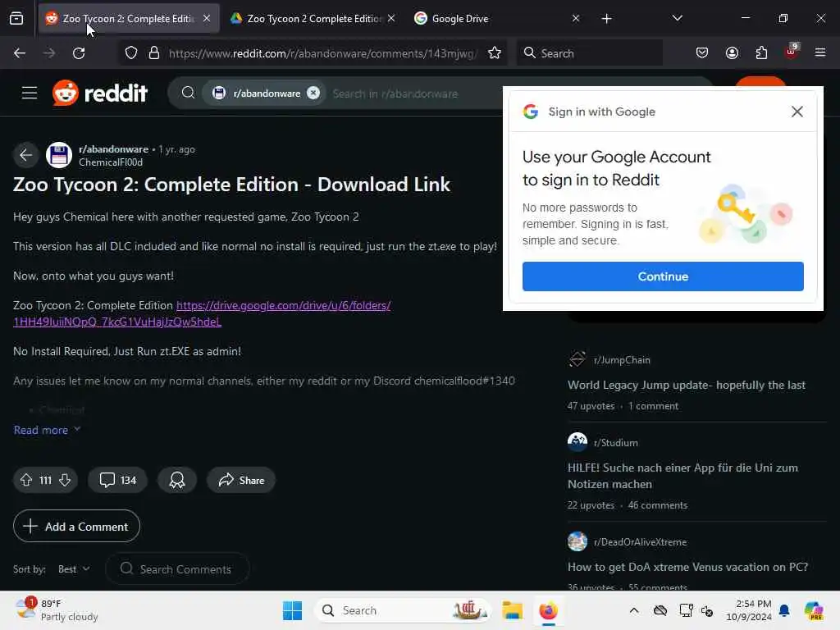The width and height of the screenshot is (840, 630).
Task: Open the weather widget 89°F
Action: (57, 610)
